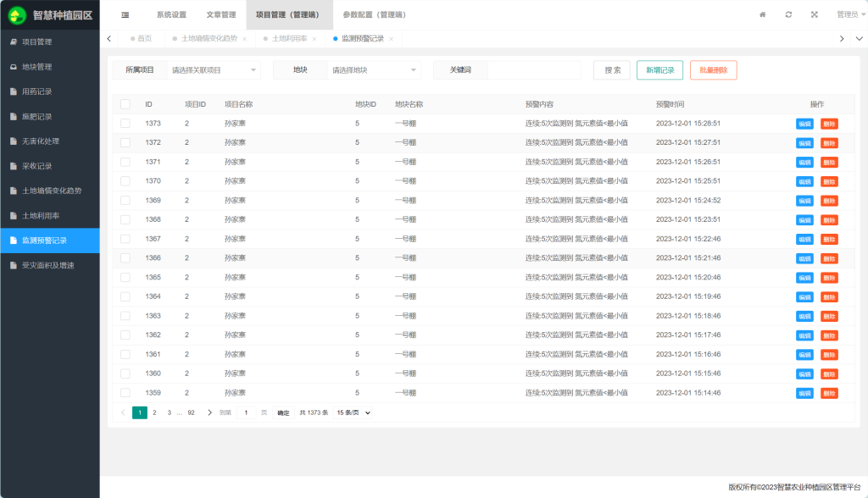
Task: Click the sidebar collapse menu icon
Action: [125, 14]
